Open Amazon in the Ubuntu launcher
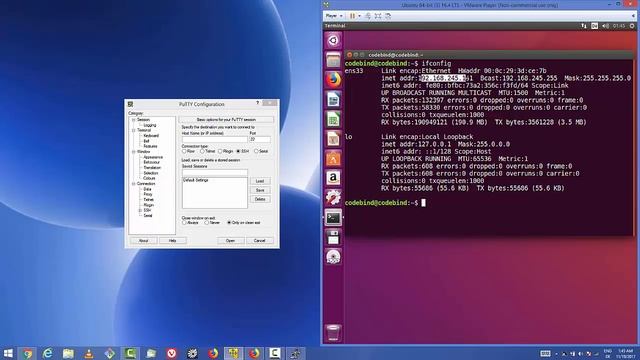 (x=333, y=178)
